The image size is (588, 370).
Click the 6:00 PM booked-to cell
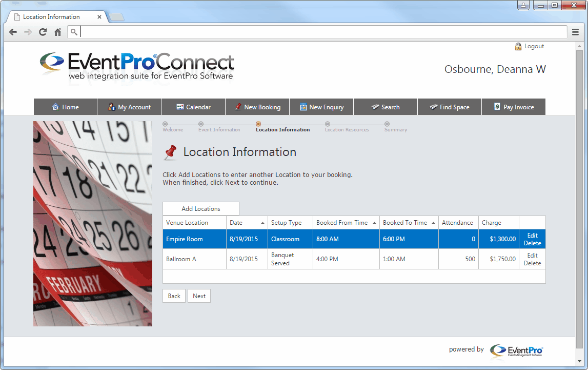point(409,239)
